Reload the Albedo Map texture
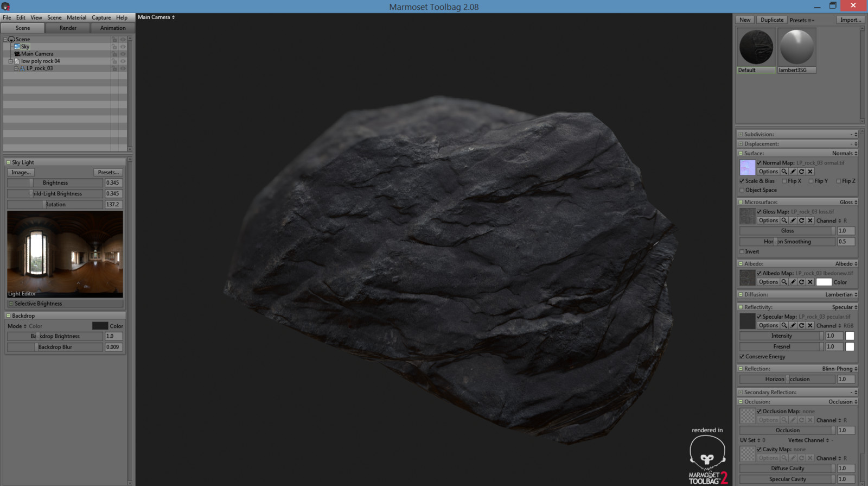Screen dimensions: 868x486 coord(802,282)
